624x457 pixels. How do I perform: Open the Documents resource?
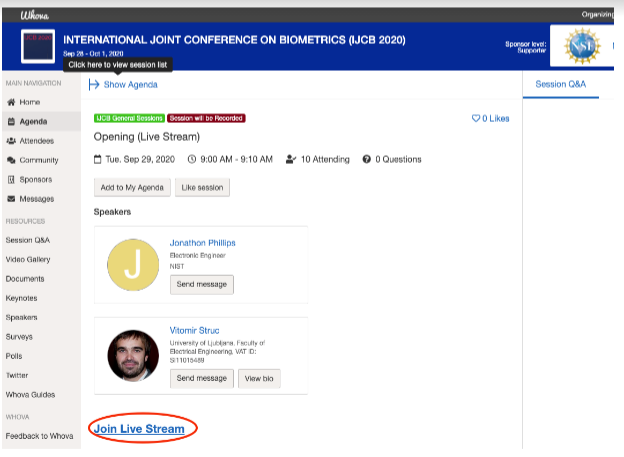(x=25, y=279)
